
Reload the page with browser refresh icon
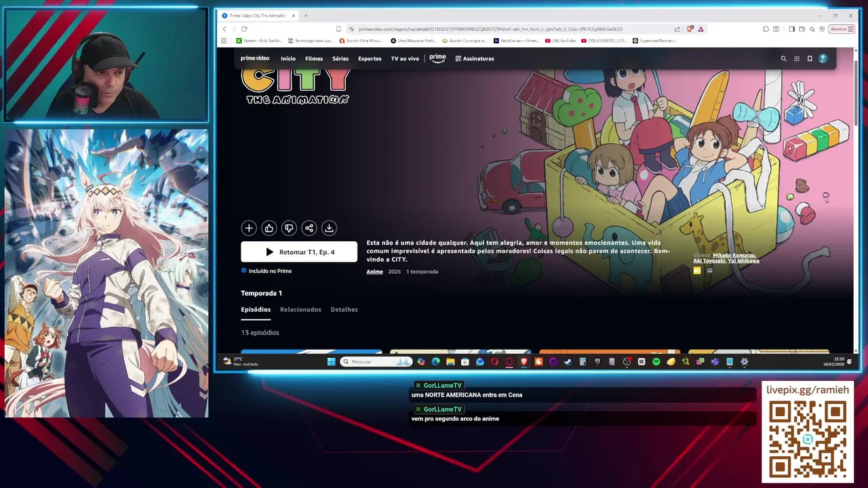[244, 29]
